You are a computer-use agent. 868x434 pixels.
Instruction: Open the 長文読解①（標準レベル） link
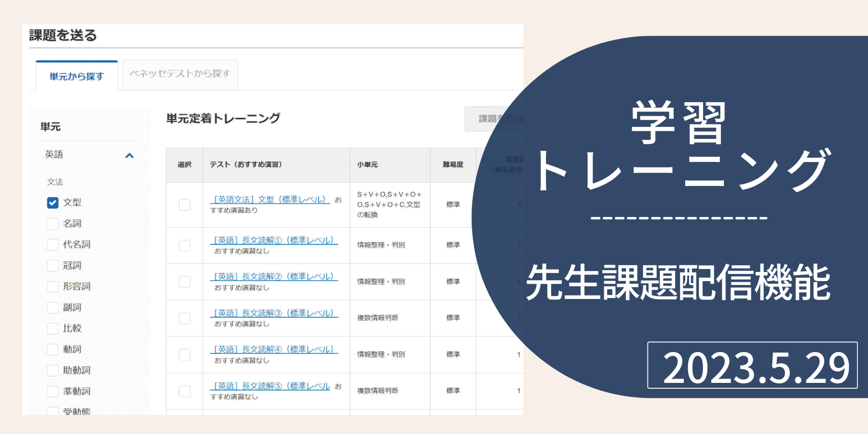tap(274, 240)
